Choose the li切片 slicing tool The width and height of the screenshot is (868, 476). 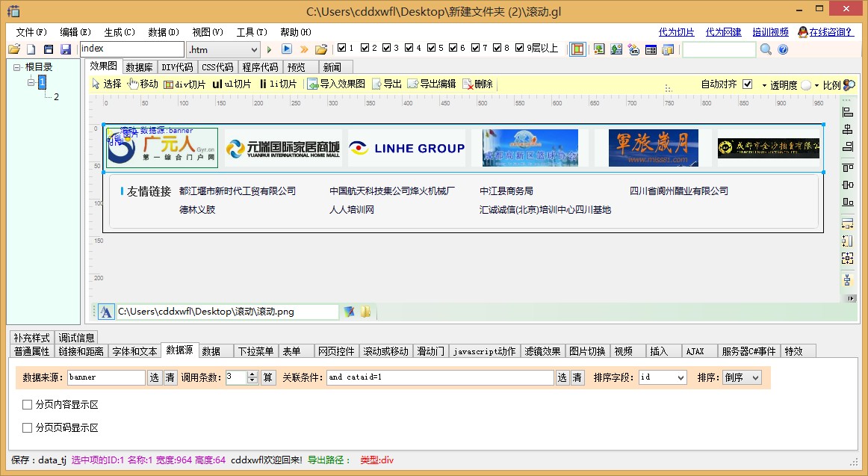coord(279,84)
